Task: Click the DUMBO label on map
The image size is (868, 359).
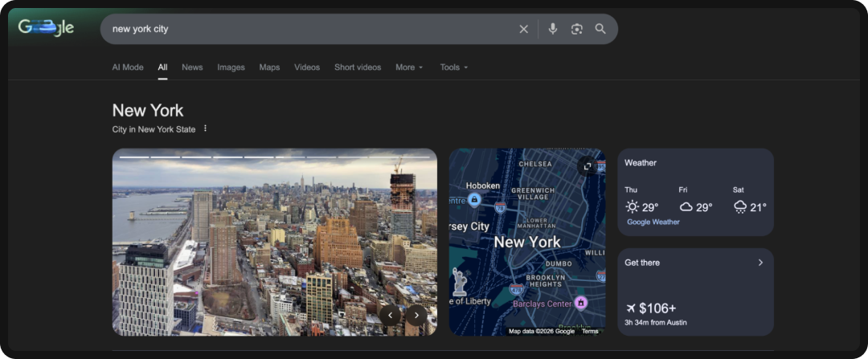Action: [x=559, y=264]
